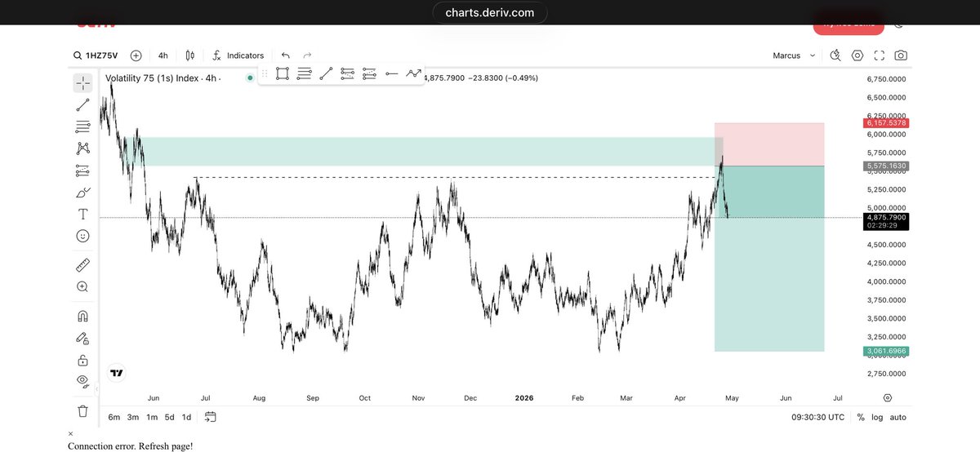Image resolution: width=980 pixels, height=452 pixels.
Task: Dismiss the connection error message
Action: 70,434
